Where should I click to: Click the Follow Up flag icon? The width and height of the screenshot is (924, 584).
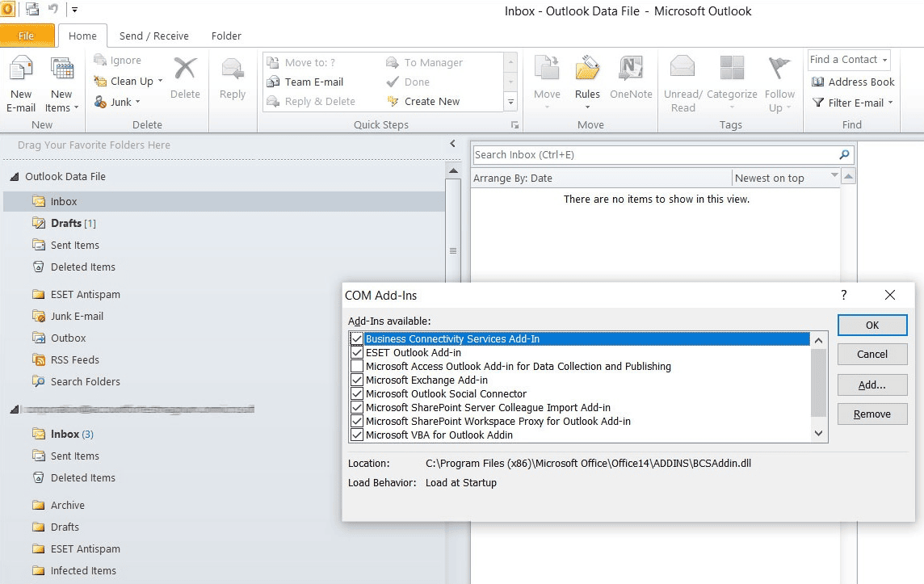(x=779, y=71)
